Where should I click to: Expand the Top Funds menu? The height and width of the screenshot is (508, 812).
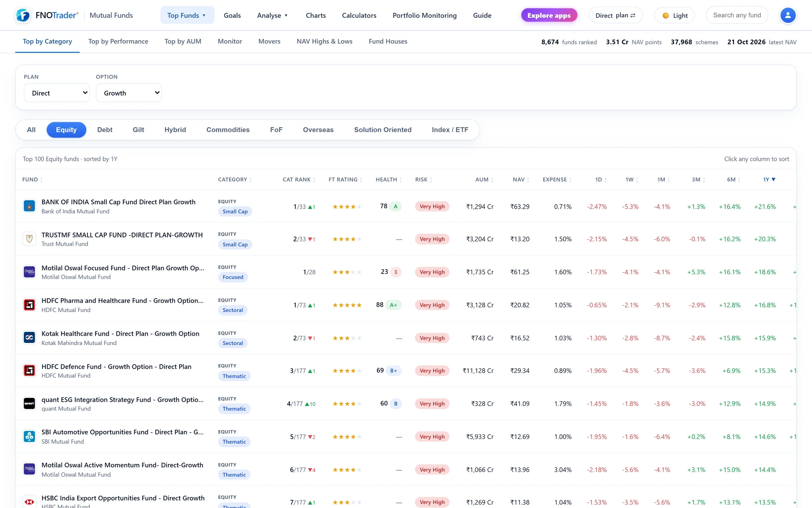point(187,15)
